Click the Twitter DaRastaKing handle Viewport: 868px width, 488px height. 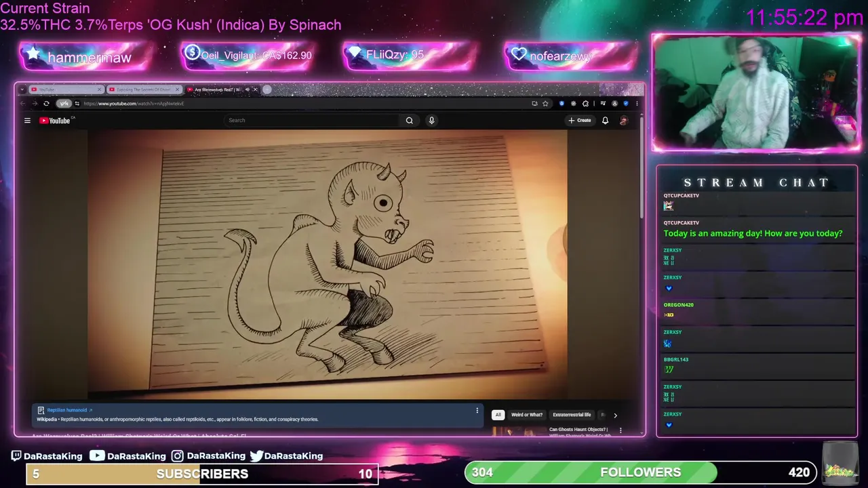pyautogui.click(x=286, y=456)
